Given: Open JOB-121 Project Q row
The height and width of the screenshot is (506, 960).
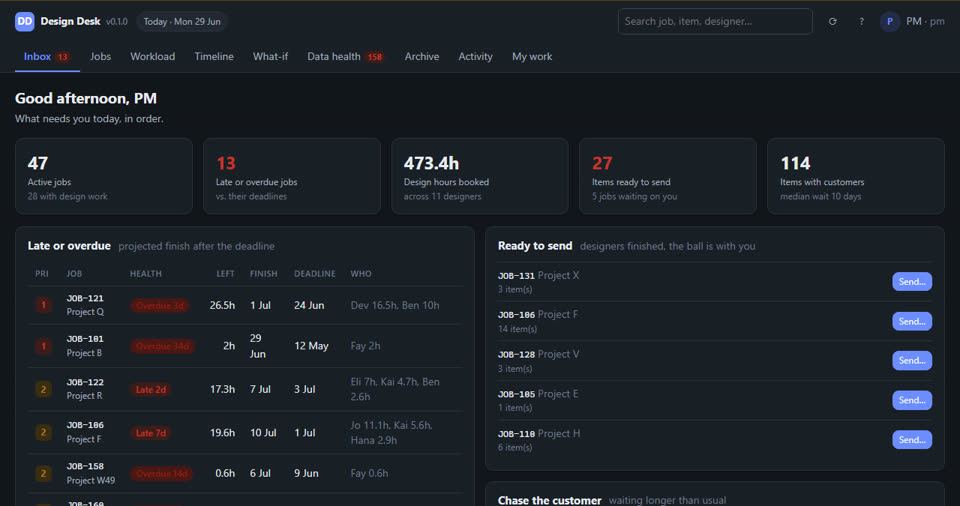Looking at the screenshot, I should [x=245, y=305].
